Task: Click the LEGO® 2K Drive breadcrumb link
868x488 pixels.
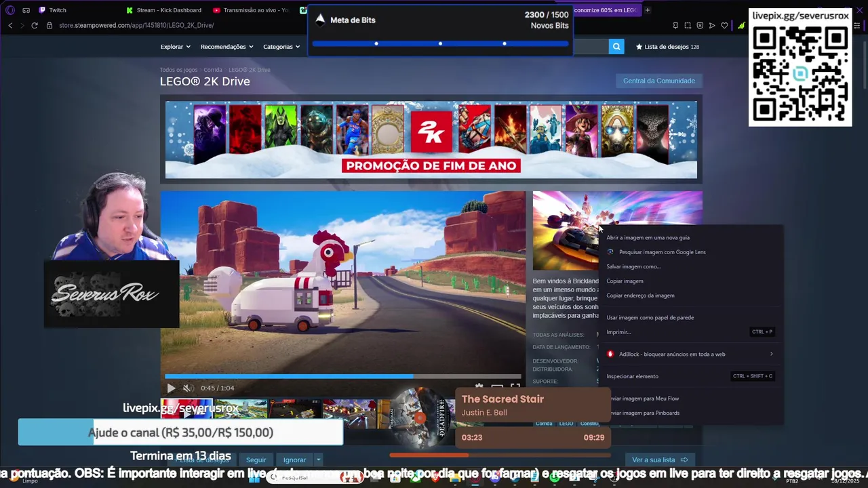Action: pyautogui.click(x=250, y=70)
